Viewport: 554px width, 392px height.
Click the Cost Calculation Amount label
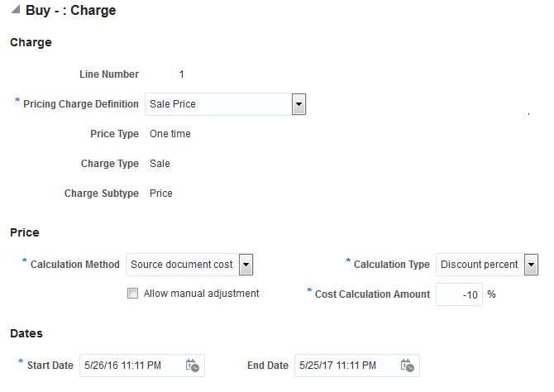372,294
